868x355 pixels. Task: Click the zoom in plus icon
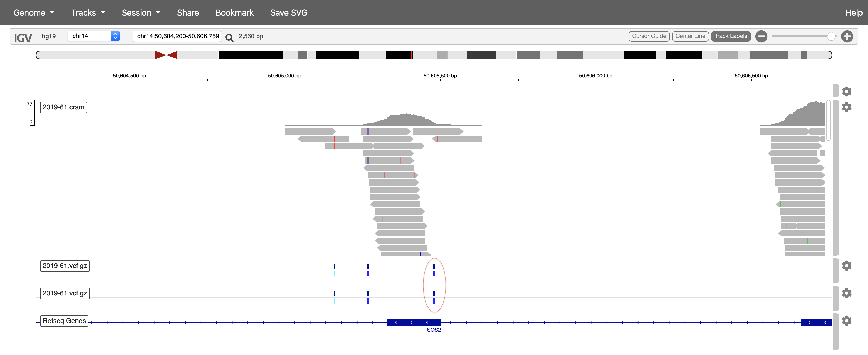(848, 36)
